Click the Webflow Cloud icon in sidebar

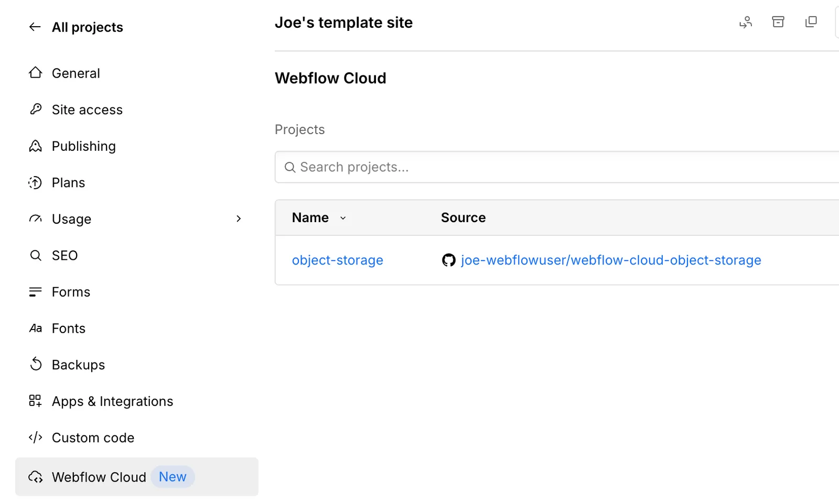click(x=35, y=477)
